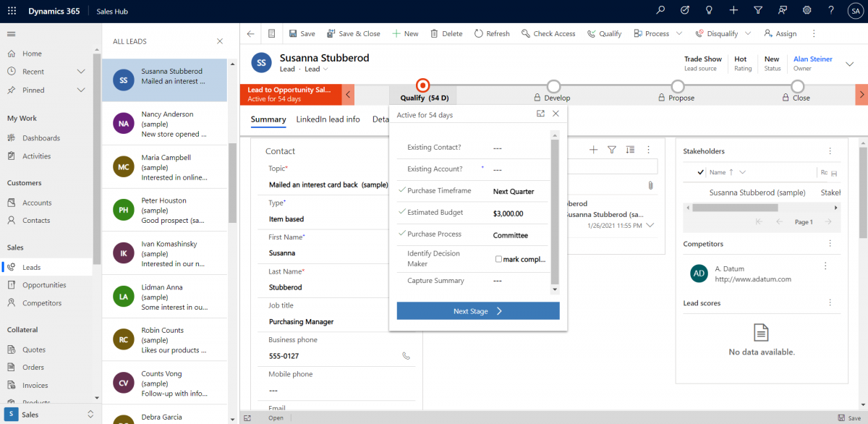Open record set form icon
The width and height of the screenshot is (868, 424).
click(271, 33)
